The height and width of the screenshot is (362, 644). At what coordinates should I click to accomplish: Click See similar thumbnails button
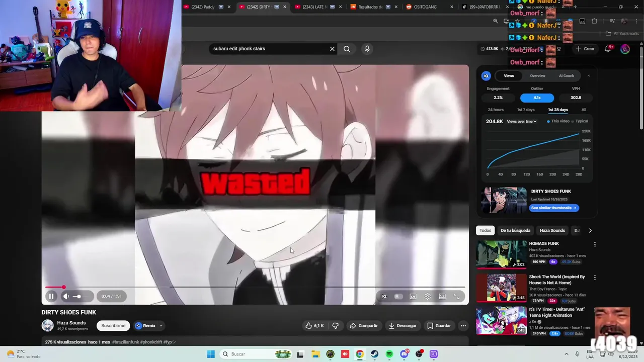(553, 208)
